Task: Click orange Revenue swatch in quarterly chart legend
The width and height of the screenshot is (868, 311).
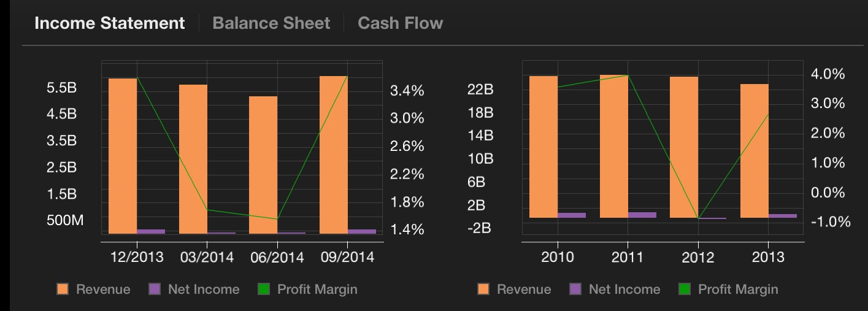Action: (63, 289)
